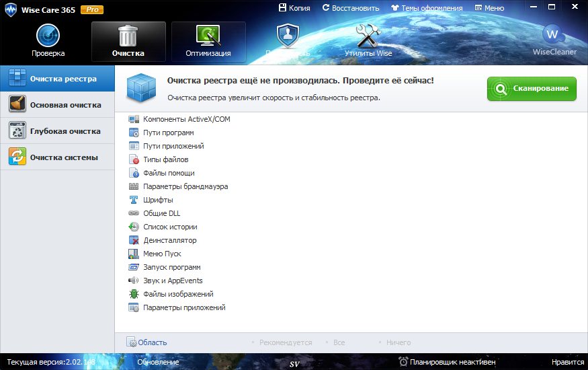
Task: Open the Проверка radar icon
Action: coord(48,35)
